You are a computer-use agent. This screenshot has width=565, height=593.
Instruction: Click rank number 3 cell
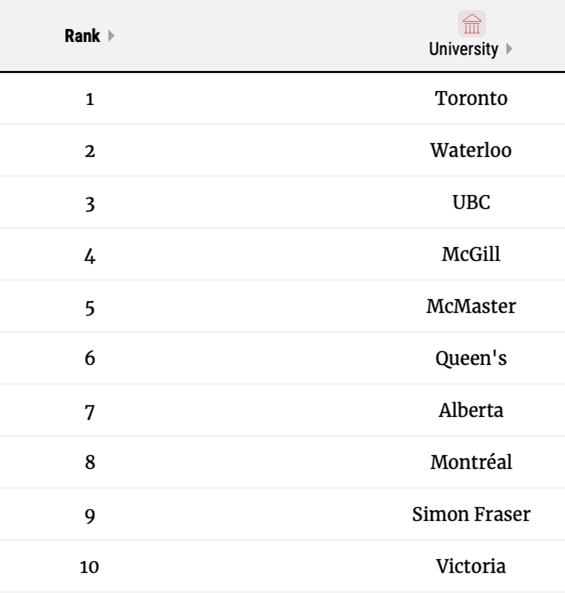click(x=90, y=204)
